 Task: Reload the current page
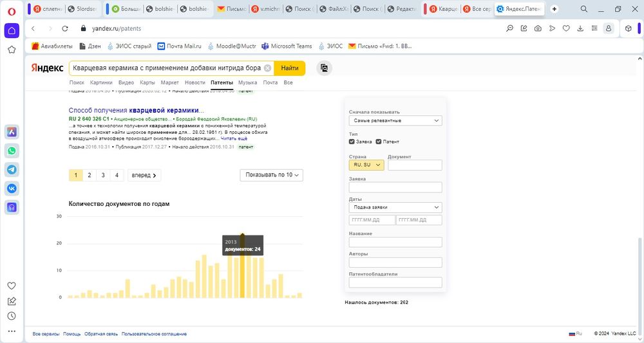coord(65,28)
